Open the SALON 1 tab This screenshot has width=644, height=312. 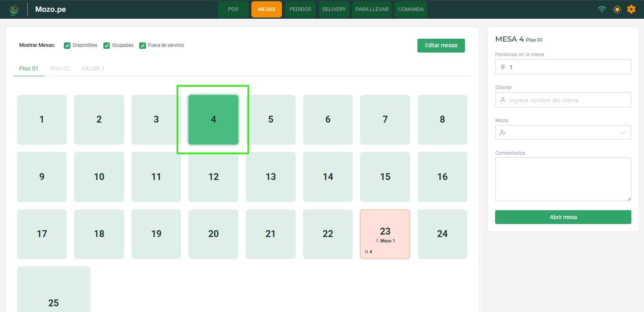point(93,68)
